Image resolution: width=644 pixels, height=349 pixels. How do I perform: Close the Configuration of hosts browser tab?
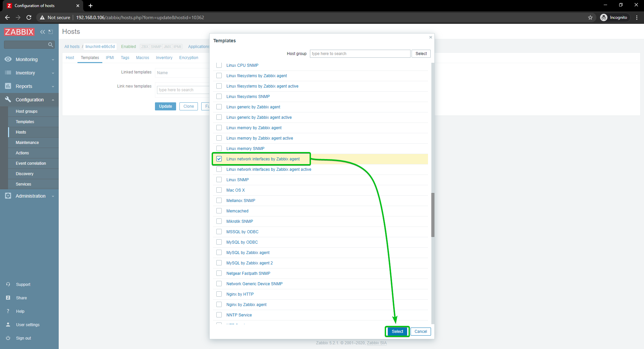click(78, 6)
